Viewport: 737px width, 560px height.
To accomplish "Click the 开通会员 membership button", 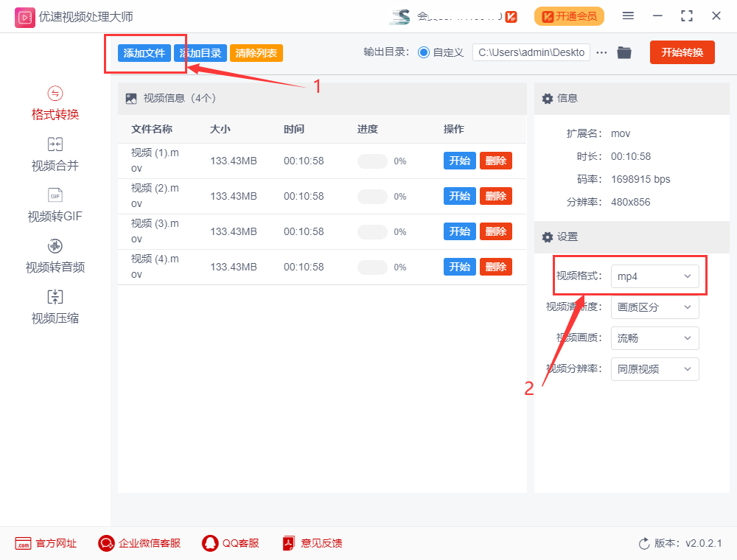I will (569, 17).
